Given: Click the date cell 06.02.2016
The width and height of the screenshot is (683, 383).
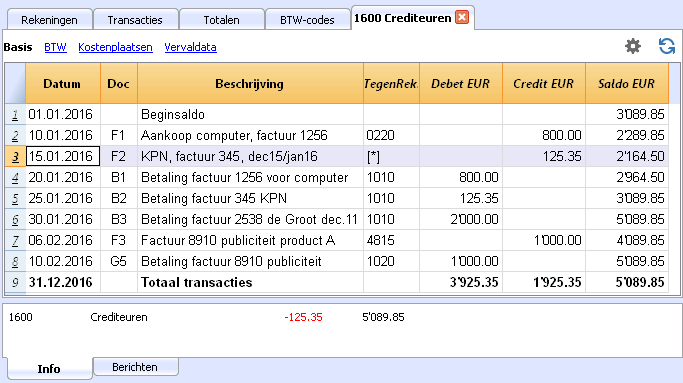Looking at the screenshot, I should tap(63, 240).
